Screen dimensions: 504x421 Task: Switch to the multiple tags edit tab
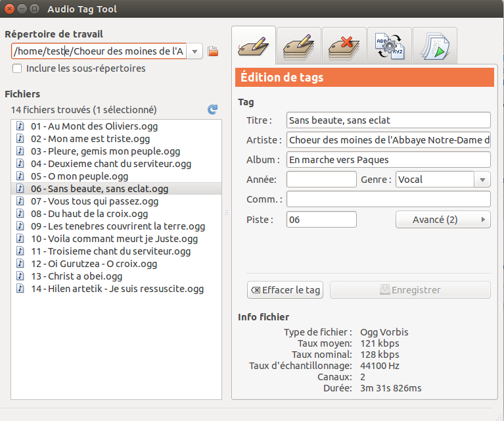[298, 46]
